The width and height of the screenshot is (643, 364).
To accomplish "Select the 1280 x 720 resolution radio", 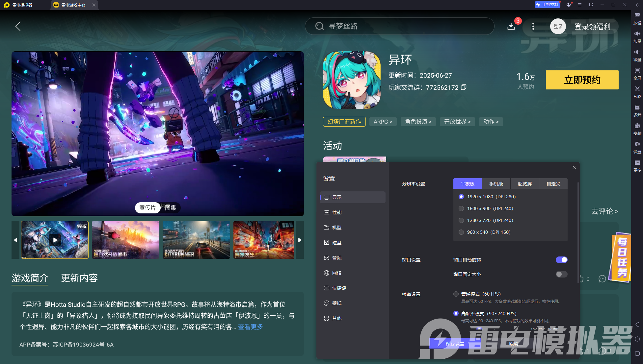I will click(x=461, y=220).
